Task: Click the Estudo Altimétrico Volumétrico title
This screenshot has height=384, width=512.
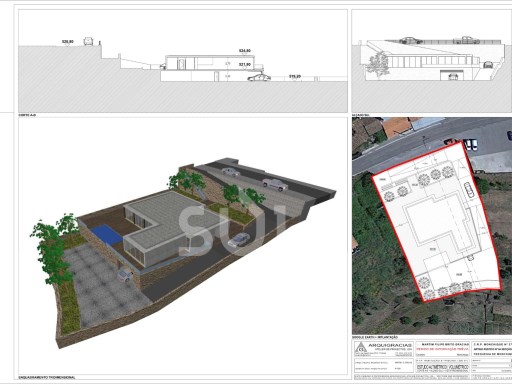Action: tap(443, 366)
